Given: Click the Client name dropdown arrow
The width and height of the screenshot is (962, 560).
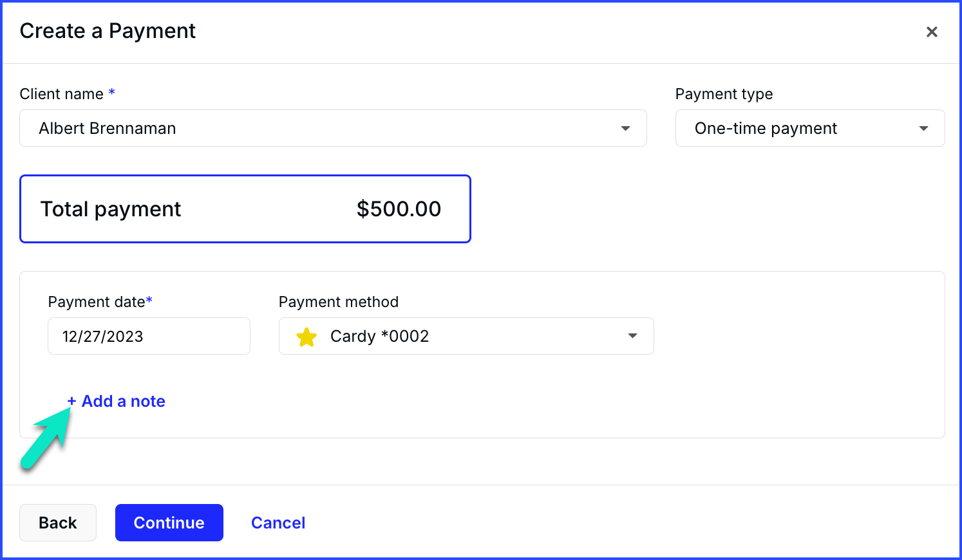Looking at the screenshot, I should [x=625, y=129].
